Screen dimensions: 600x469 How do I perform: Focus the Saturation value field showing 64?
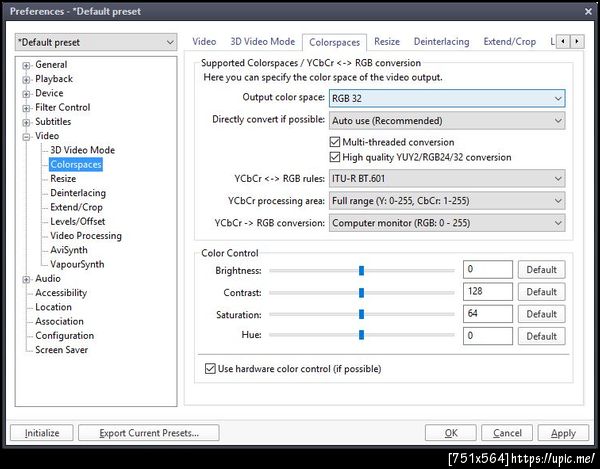coord(488,314)
